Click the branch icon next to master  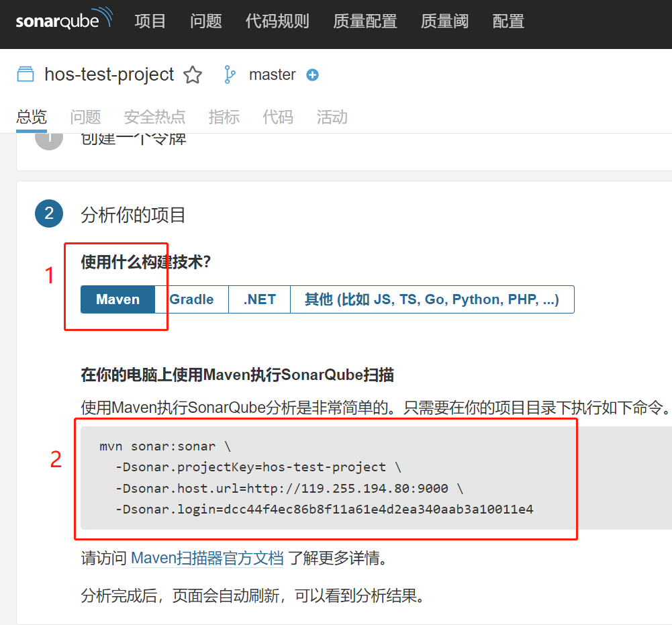pyautogui.click(x=230, y=75)
